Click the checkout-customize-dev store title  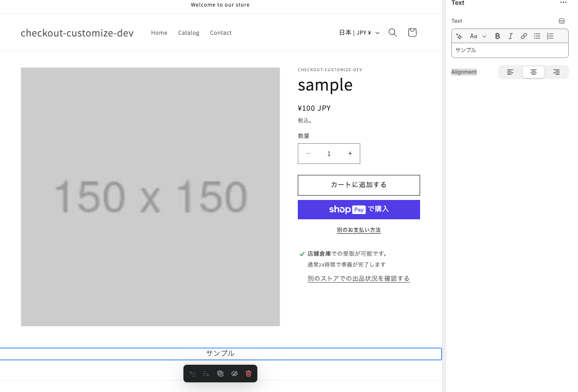click(x=77, y=33)
